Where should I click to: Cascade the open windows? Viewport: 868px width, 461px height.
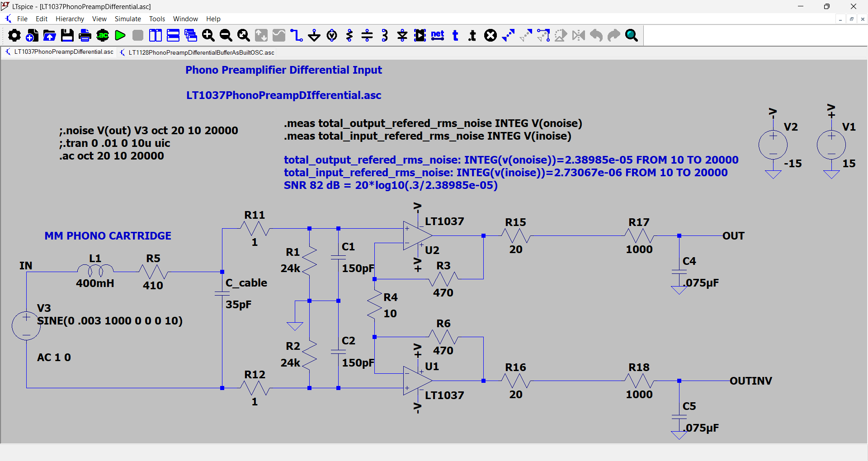[x=191, y=35]
